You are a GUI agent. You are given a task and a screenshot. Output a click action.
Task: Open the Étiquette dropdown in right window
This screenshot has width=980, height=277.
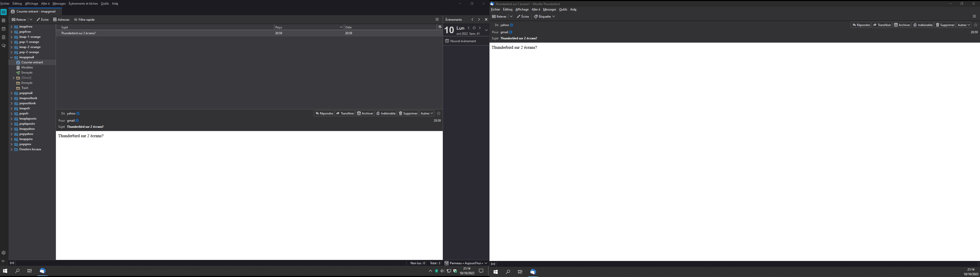tap(544, 17)
